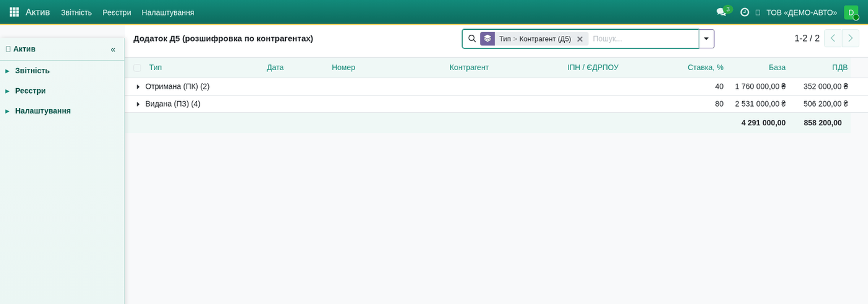Sort by the Номер column header
868x304 pixels.
[x=343, y=68]
